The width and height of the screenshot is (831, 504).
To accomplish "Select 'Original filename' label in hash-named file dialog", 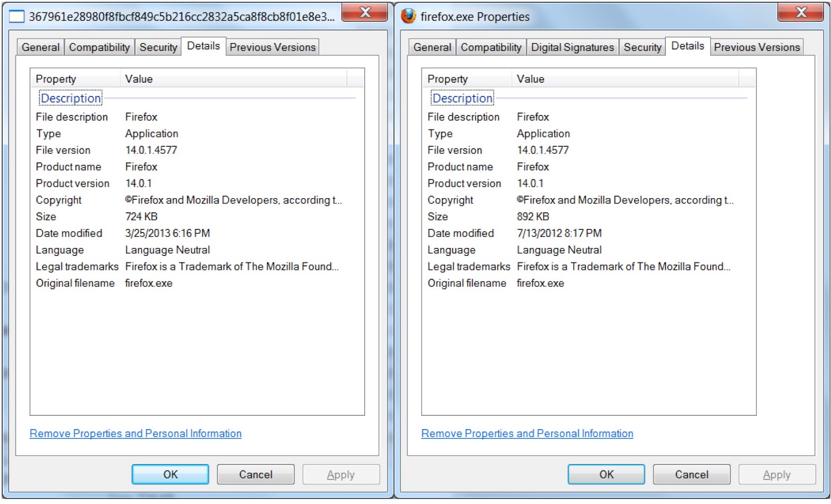I will pyautogui.click(x=75, y=283).
